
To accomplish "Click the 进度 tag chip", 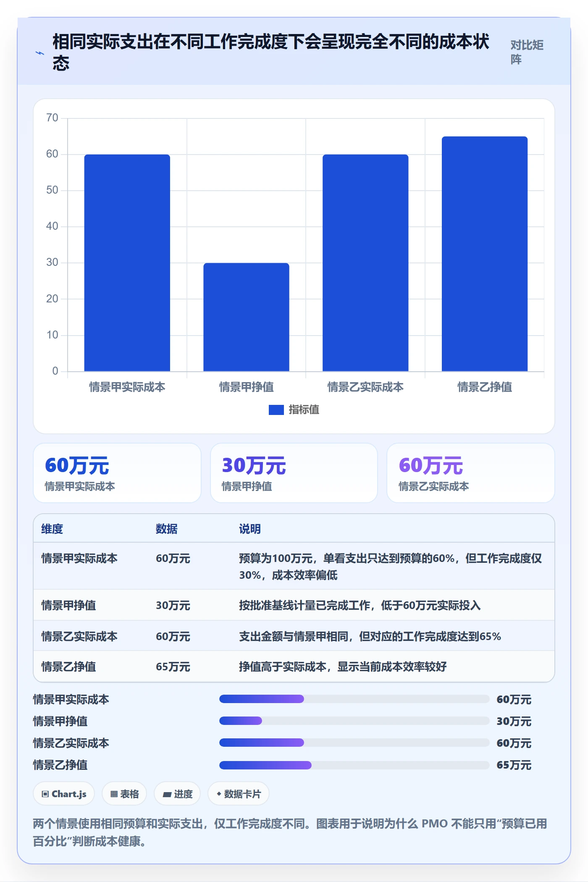I will 177,794.
